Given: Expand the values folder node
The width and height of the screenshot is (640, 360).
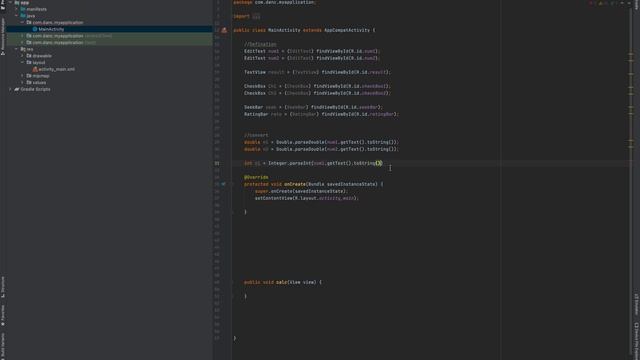Looking at the screenshot, I should [22, 82].
